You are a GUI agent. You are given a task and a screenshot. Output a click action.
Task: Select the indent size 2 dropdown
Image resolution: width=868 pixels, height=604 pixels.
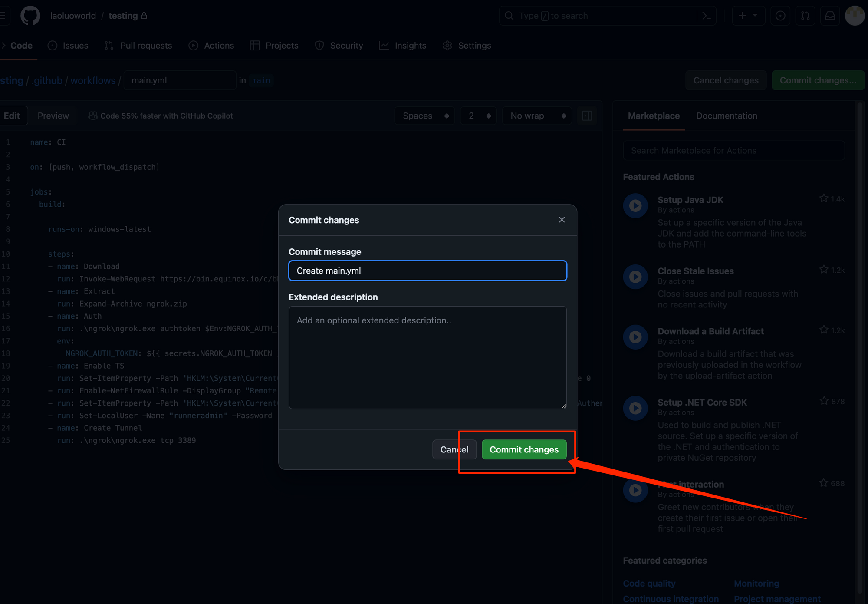pyautogui.click(x=478, y=116)
